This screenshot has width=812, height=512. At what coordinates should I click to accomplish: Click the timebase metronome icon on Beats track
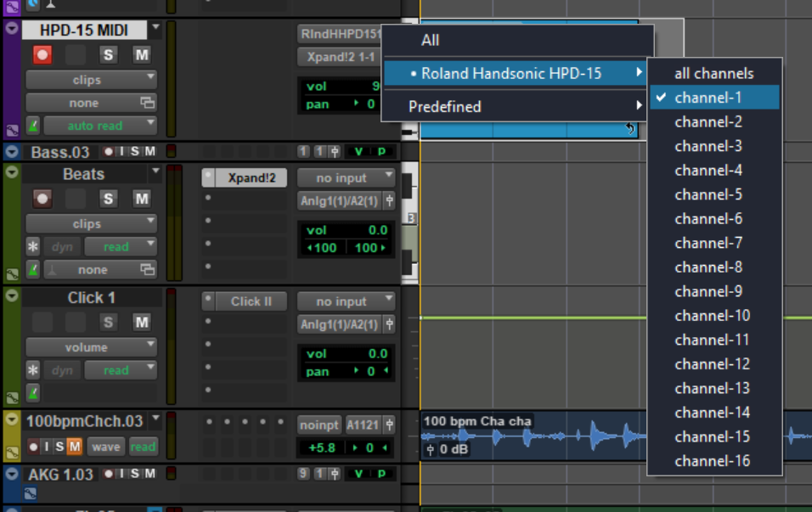[32, 270]
